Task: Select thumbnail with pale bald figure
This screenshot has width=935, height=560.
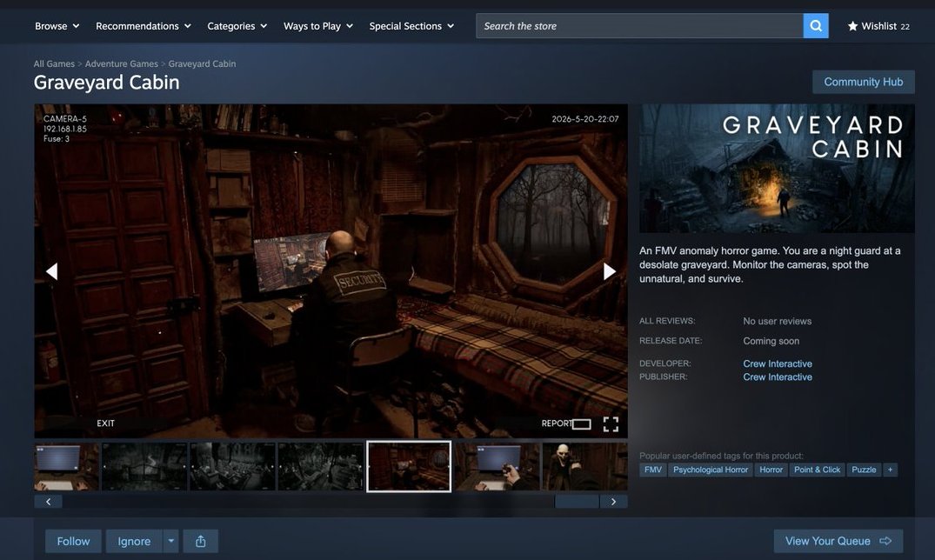Action: (x=584, y=466)
